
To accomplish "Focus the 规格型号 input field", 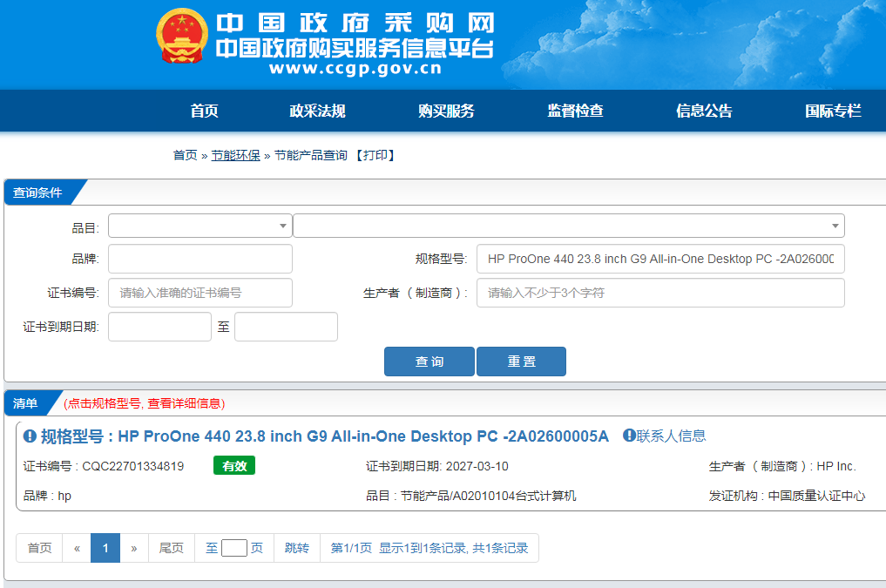I will click(x=660, y=259).
